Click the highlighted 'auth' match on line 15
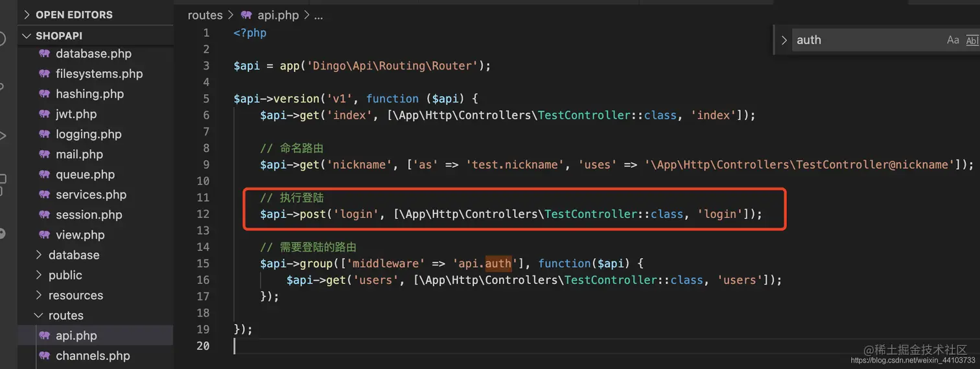 coord(498,263)
